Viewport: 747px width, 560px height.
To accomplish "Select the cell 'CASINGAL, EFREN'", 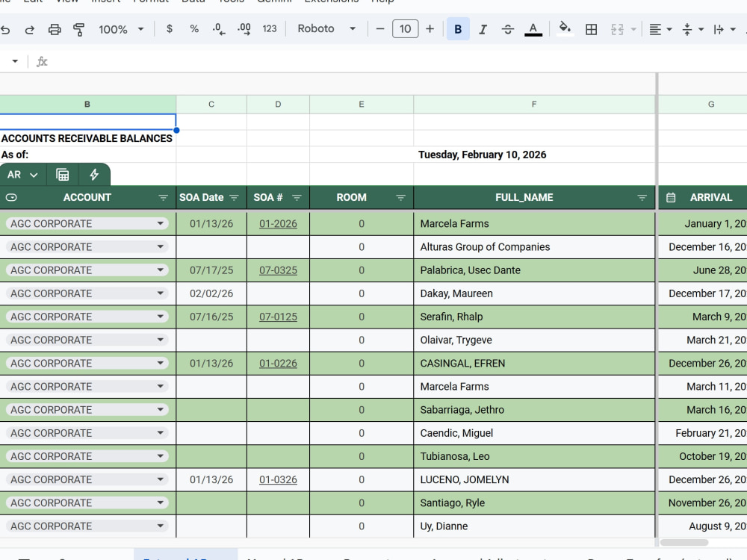I will pyautogui.click(x=534, y=364).
